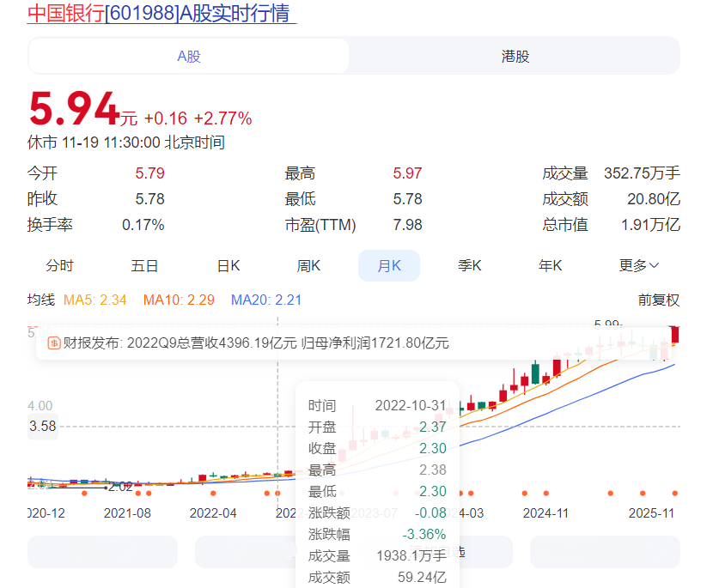Viewport: 725px width, 588px height.
Task: Click the 3.58 crosshair price label
Action: pos(43,426)
